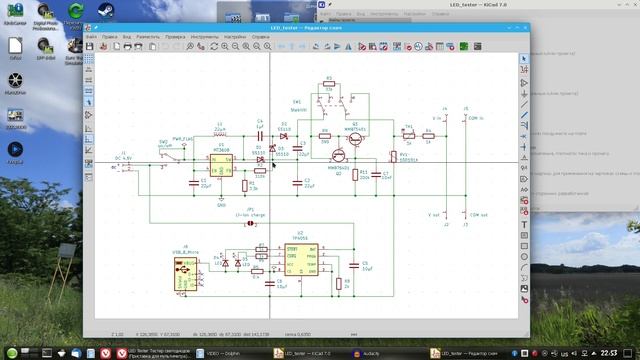Screen dimensions: 640x360
Task: Open Find and Replace in the toolbar
Action: pos(200,47)
